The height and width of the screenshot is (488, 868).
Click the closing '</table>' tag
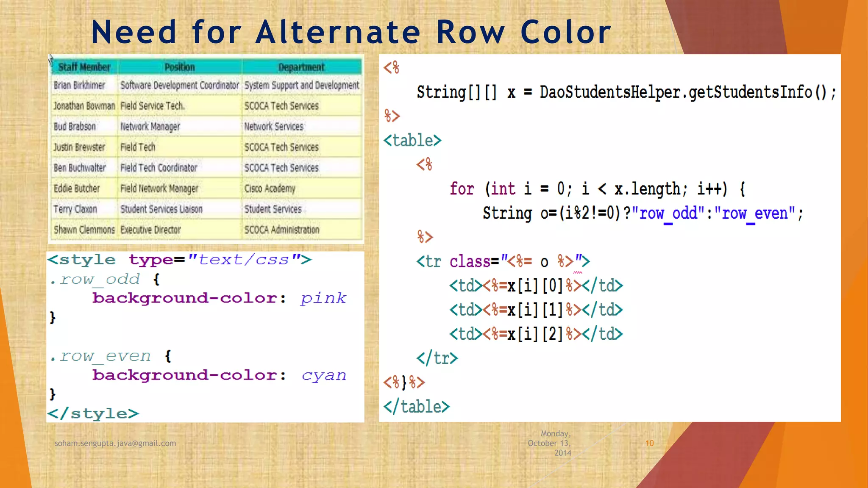click(x=417, y=406)
